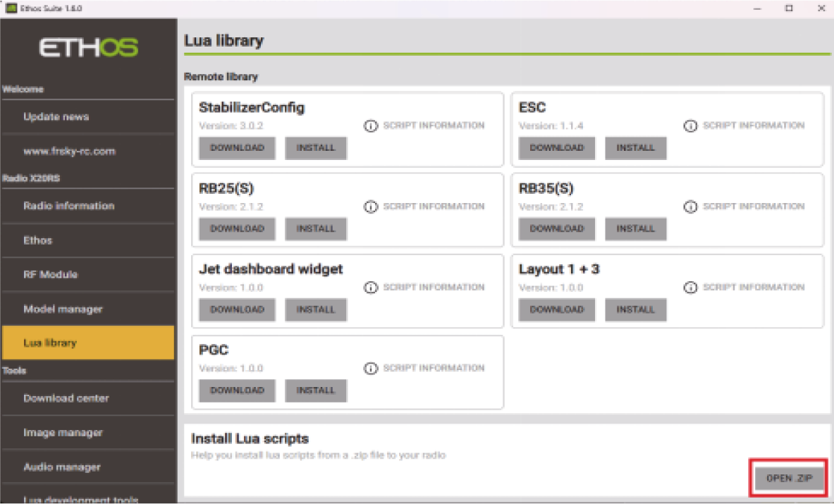Download the RB35(S) script

(x=556, y=228)
